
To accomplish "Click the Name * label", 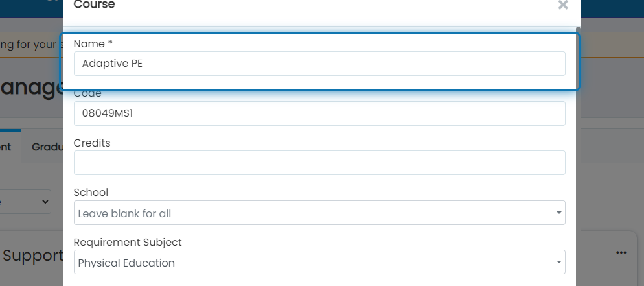I will [x=93, y=43].
